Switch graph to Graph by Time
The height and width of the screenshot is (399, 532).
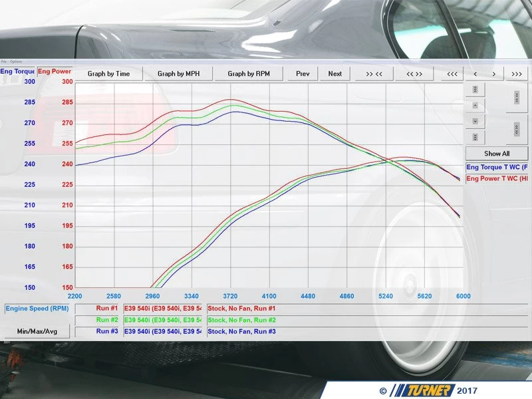[108, 74]
